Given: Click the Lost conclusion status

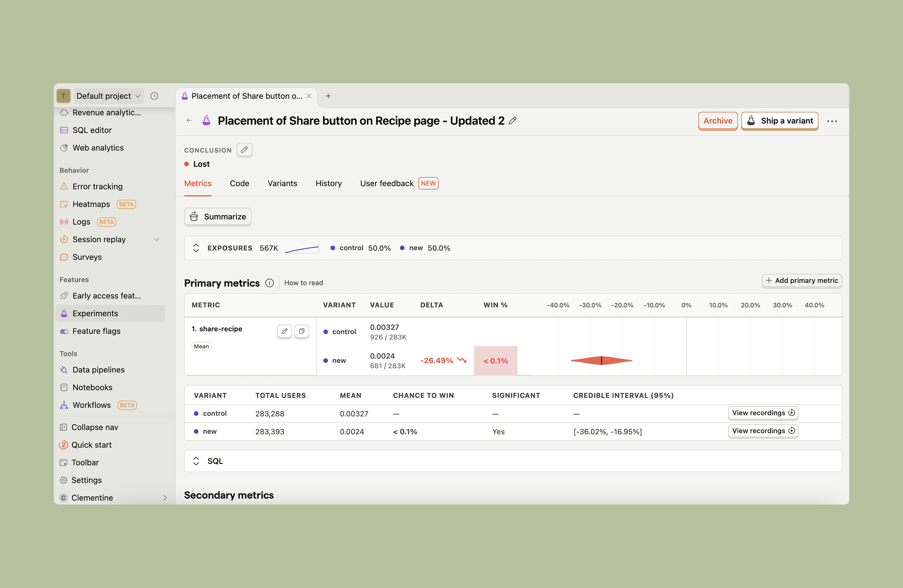Looking at the screenshot, I should click(197, 164).
